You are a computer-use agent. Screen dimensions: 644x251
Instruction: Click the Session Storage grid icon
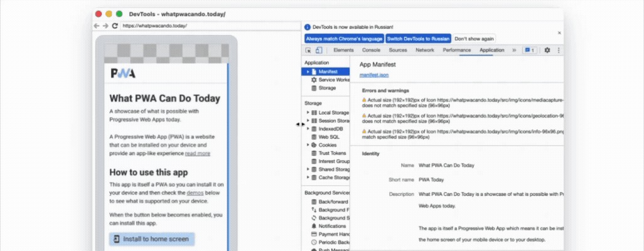(314, 120)
